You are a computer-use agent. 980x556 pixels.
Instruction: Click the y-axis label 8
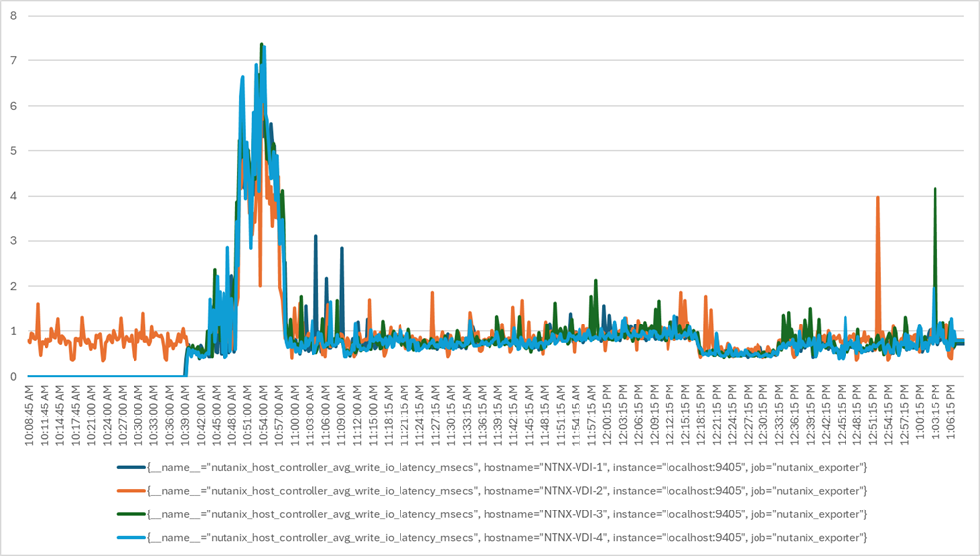coord(13,16)
